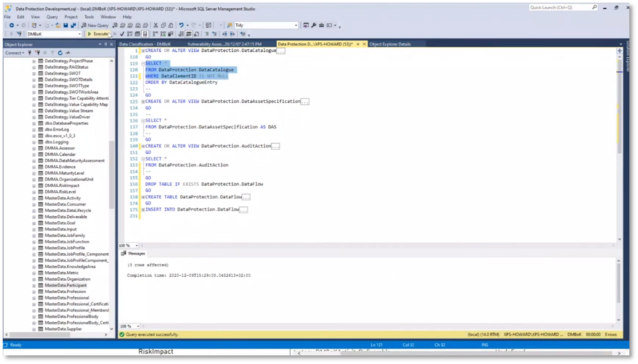Close the Object Explorer panel
Viewport: 638px width, 364px height.
pos(111,45)
